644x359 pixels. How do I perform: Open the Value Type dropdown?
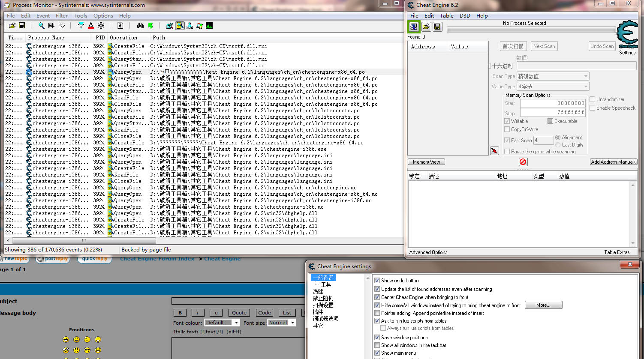(553, 87)
